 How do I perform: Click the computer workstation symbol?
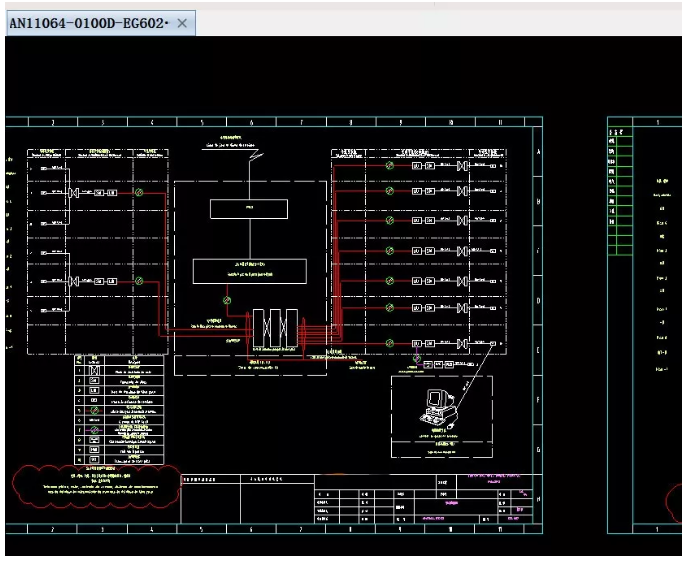click(438, 405)
